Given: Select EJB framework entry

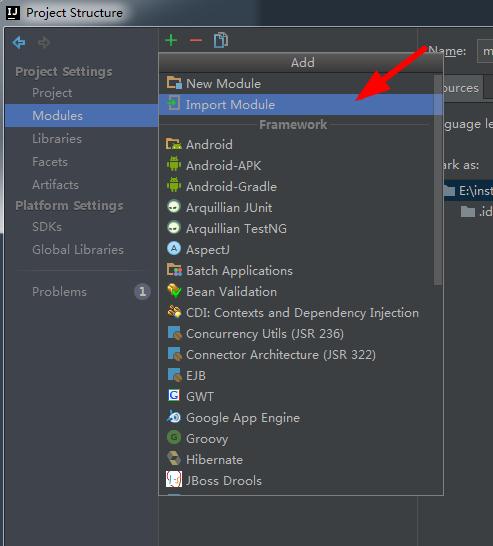Looking at the screenshot, I should click(301, 375).
